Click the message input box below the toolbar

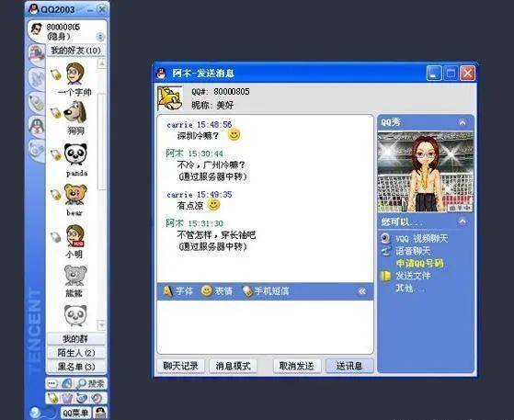[265, 326]
